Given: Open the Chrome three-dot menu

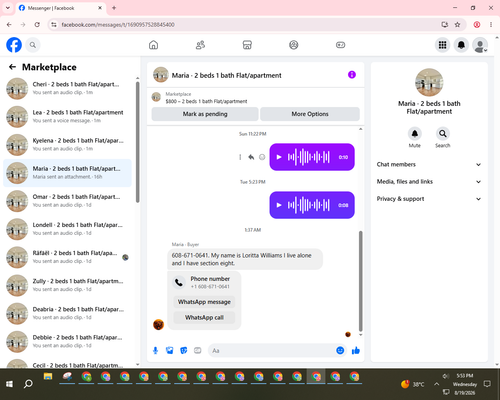Looking at the screenshot, I should pyautogui.click(x=491, y=24).
